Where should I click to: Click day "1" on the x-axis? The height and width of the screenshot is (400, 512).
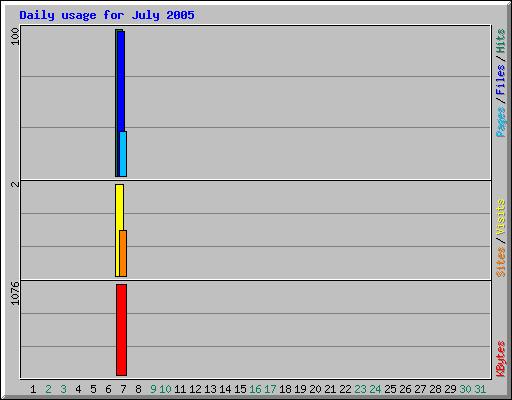tap(33, 389)
